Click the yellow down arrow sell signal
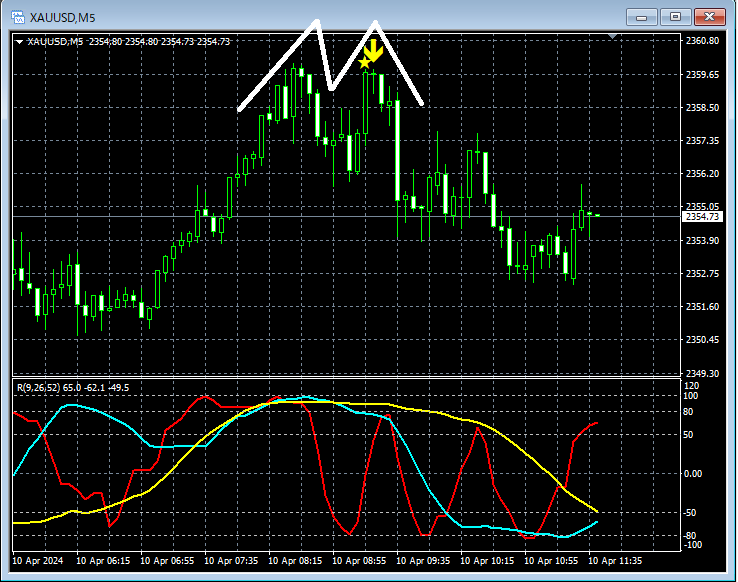 click(374, 51)
